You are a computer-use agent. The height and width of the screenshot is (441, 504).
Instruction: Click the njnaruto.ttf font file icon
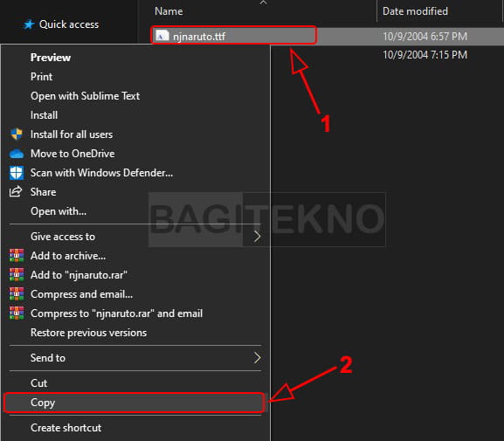(x=162, y=36)
